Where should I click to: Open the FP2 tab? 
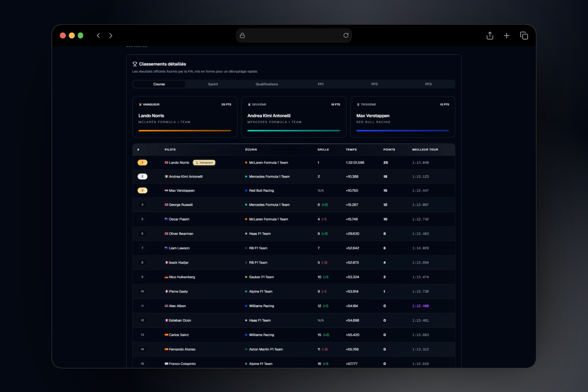tap(375, 84)
